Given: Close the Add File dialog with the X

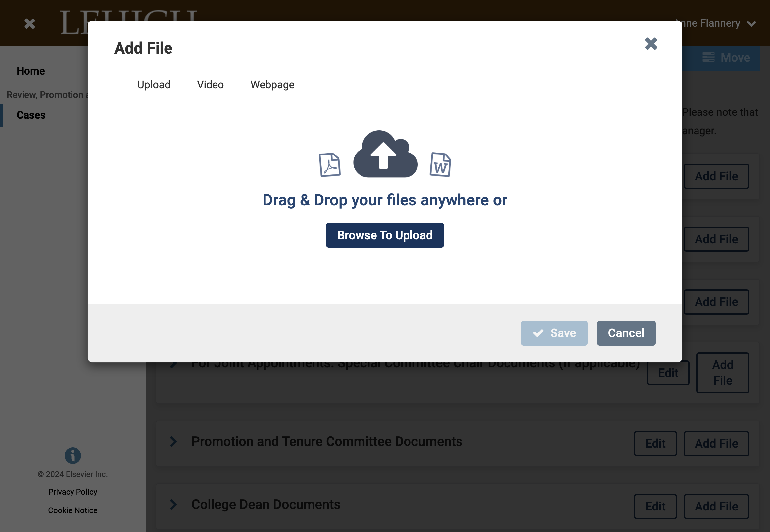Looking at the screenshot, I should (650, 44).
